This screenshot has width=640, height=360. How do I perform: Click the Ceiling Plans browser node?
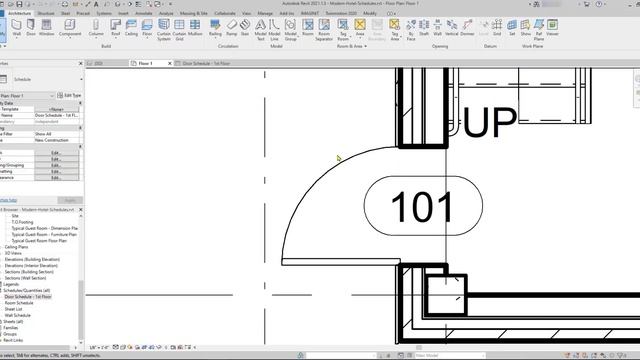pyautogui.click(x=16, y=247)
